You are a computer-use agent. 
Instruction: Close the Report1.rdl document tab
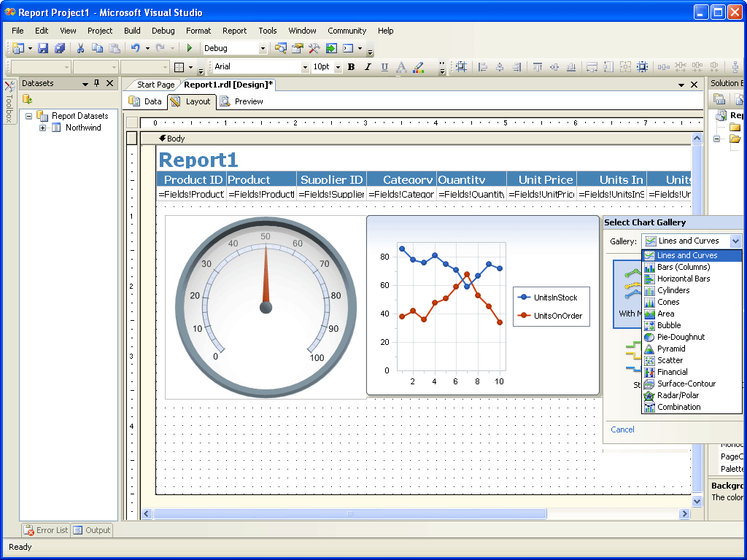pos(694,85)
